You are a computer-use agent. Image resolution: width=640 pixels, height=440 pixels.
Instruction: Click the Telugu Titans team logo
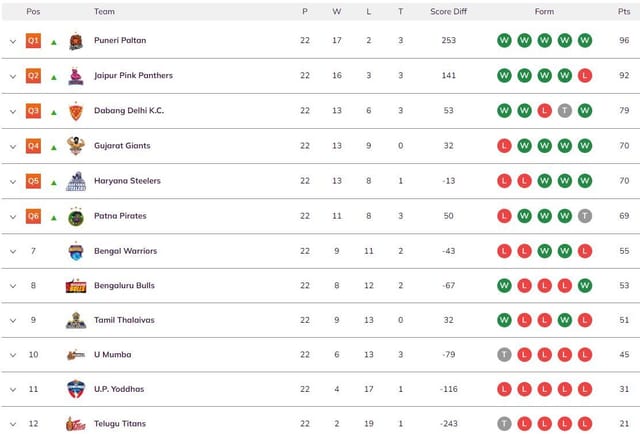tap(76, 424)
